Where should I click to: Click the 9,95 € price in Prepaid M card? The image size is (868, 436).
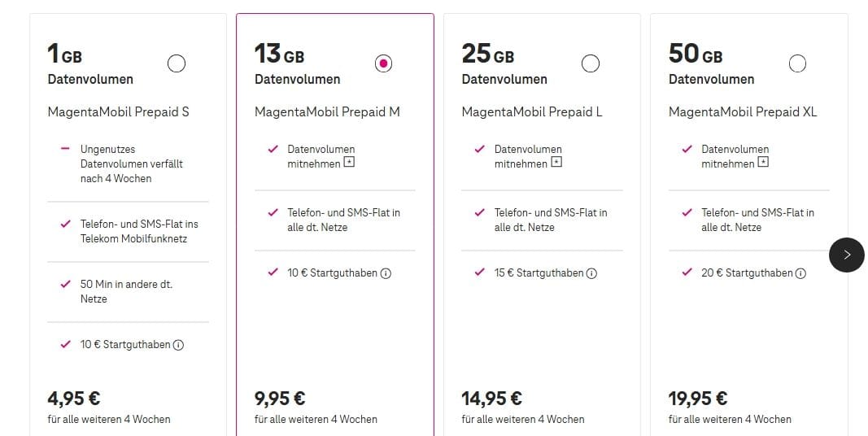[280, 399]
